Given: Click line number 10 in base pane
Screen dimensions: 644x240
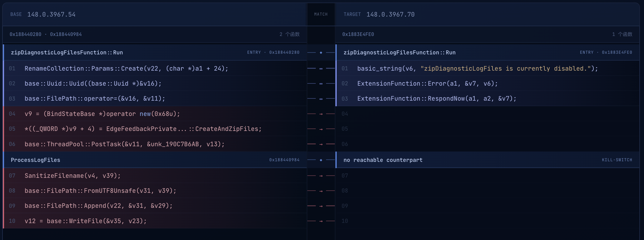Looking at the screenshot, I should point(12,221).
